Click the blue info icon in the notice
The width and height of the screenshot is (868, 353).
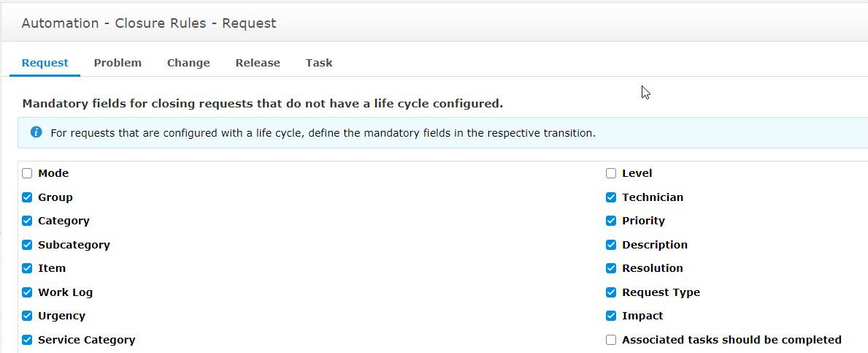tap(37, 132)
